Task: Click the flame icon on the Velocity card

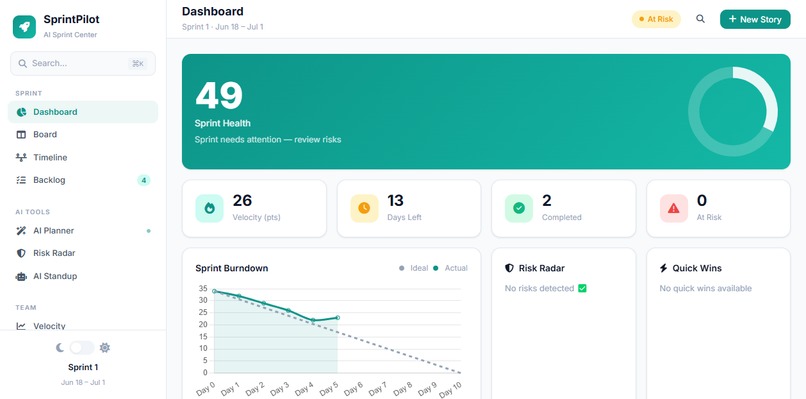Action: click(209, 208)
